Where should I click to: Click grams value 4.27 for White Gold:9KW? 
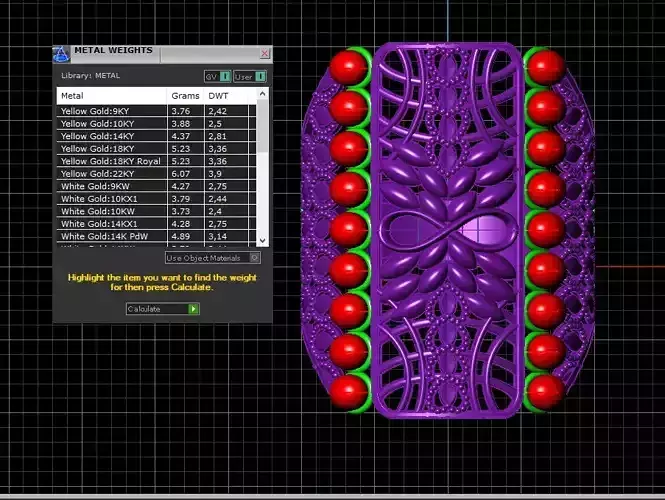click(x=181, y=186)
